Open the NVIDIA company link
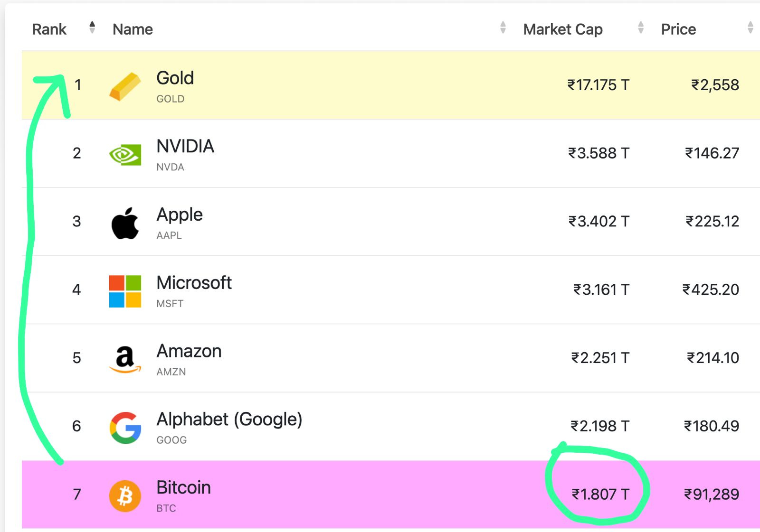 pyautogui.click(x=185, y=147)
